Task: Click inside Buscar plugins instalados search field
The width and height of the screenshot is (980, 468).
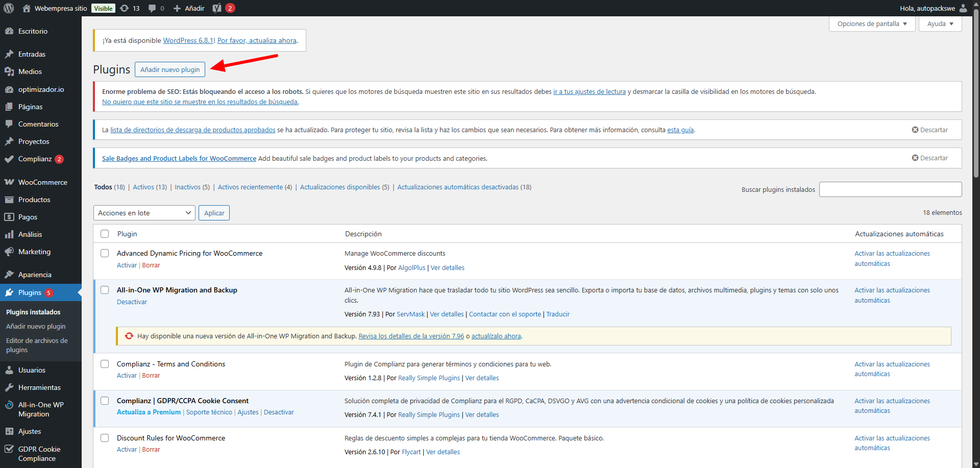Action: point(890,189)
